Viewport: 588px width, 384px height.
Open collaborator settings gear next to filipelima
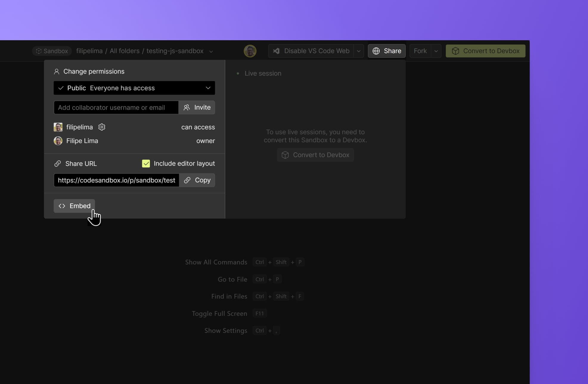coord(102,127)
